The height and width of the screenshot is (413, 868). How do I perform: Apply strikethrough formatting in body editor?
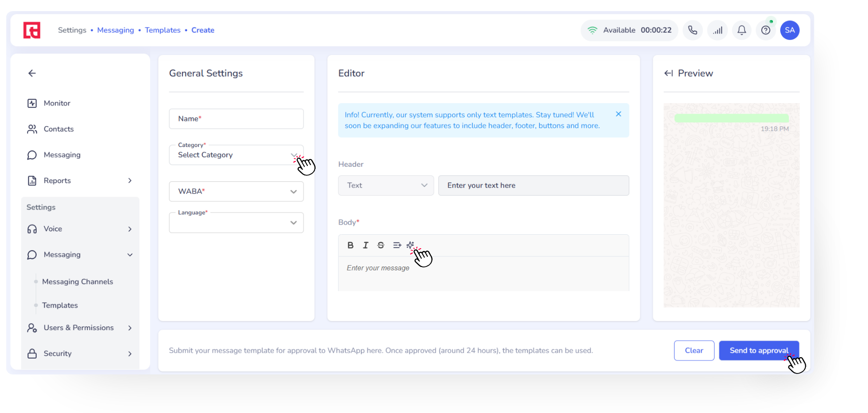pos(381,245)
